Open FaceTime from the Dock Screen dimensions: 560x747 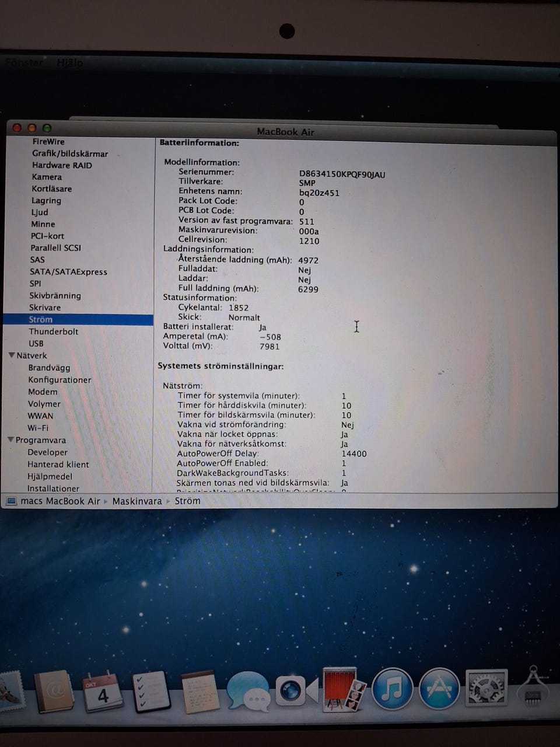tap(296, 691)
